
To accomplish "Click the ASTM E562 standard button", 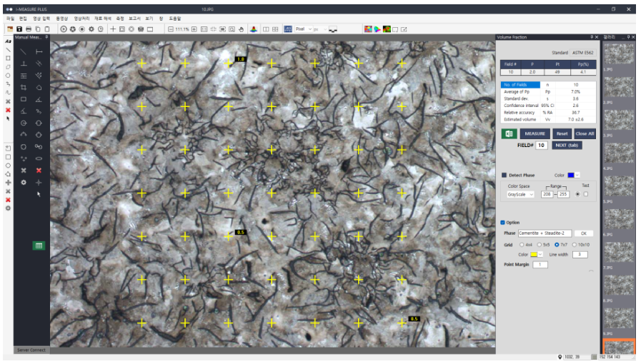I will tap(582, 53).
